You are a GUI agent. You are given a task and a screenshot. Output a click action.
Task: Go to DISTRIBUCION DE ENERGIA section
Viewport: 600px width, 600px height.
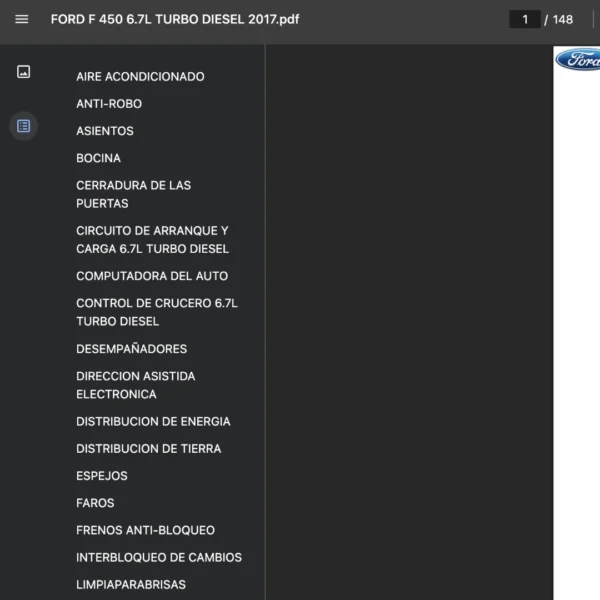153,422
